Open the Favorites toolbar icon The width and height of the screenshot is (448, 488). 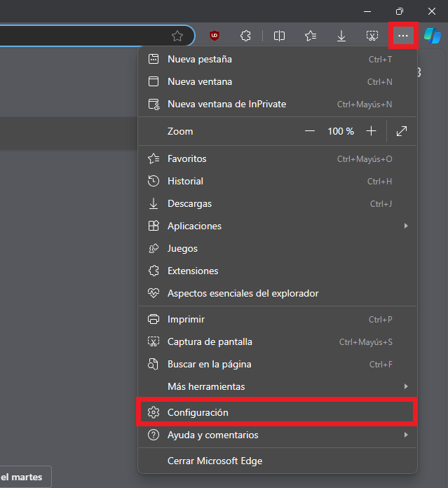311,36
